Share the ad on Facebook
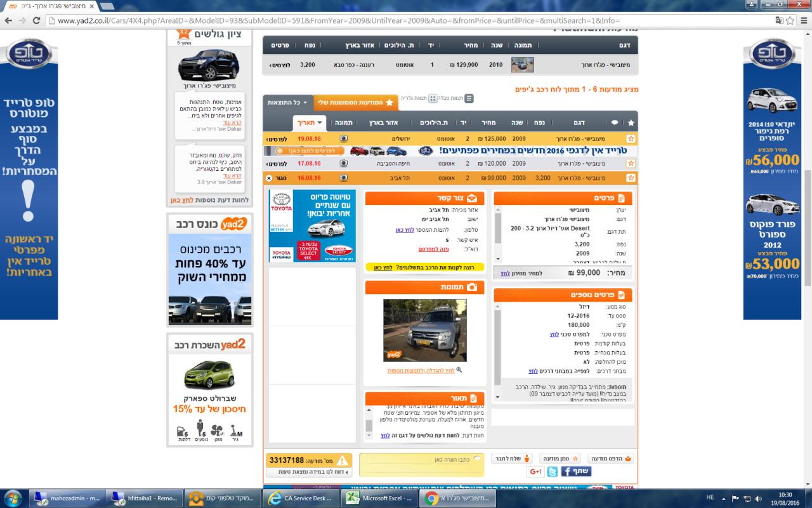Image resolution: width=812 pixels, height=508 pixels. point(577,471)
